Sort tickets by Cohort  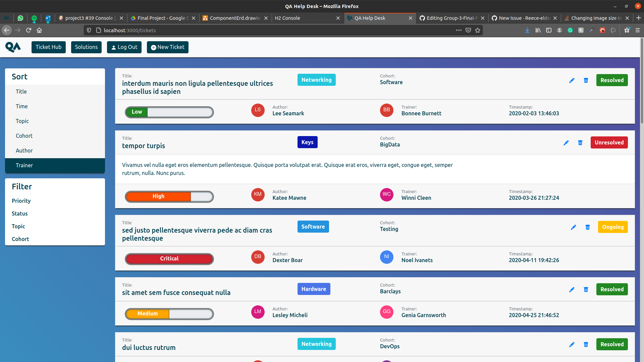55,136
